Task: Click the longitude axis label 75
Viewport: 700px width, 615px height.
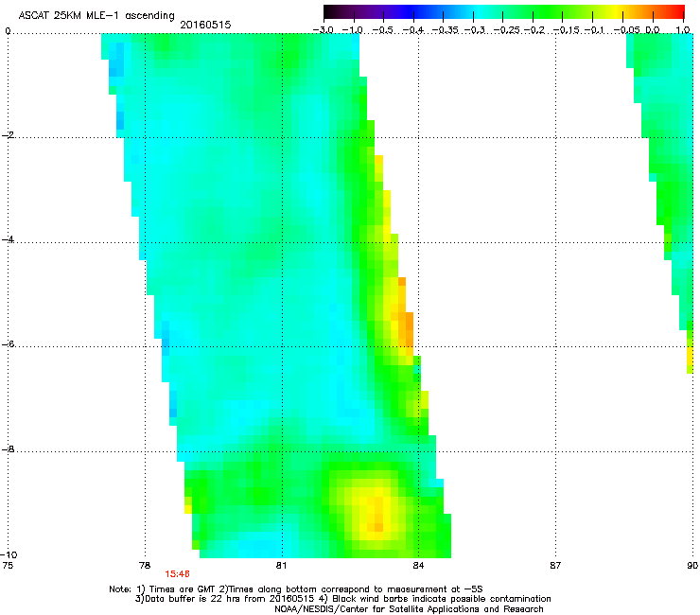Action: tap(8, 566)
